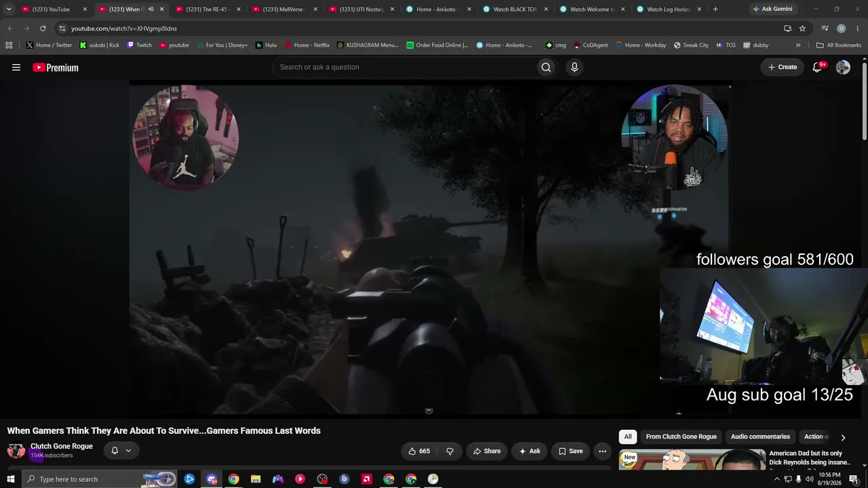Open the account avatar menu
Screen dimensions: 868x488
click(843, 67)
